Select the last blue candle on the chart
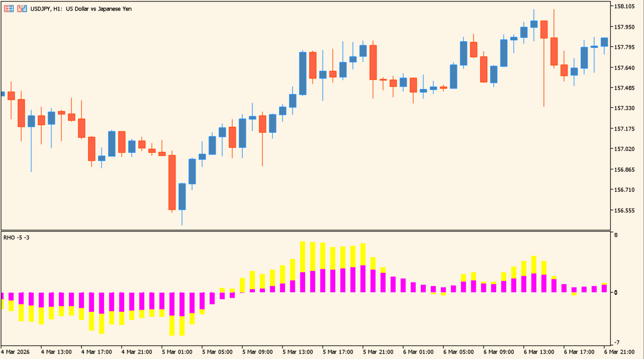Screen dimensions: 644x359 tap(604, 42)
